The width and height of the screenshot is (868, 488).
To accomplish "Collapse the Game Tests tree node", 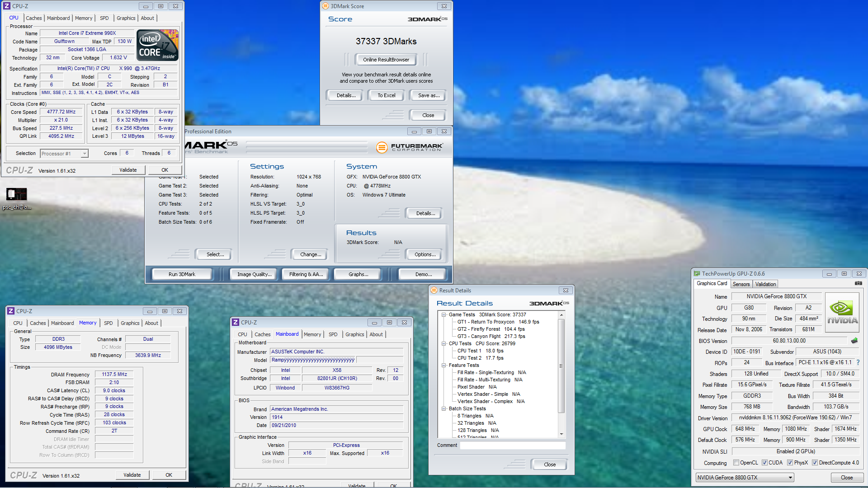I will pyautogui.click(x=444, y=314).
